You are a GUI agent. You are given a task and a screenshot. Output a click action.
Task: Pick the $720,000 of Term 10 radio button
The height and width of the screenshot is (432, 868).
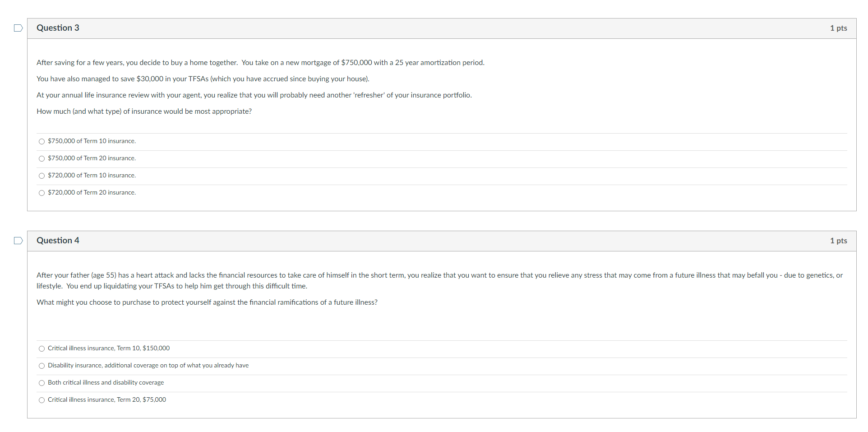coord(42,176)
